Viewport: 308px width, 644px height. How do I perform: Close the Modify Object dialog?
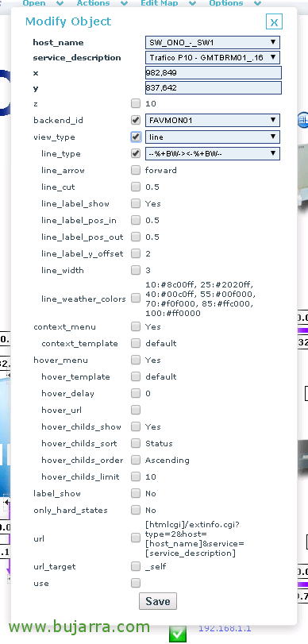point(274,21)
